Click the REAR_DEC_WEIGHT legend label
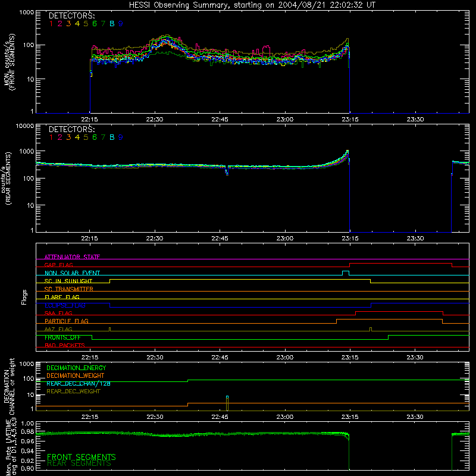Viewport: 476px width, 476px height. pyautogui.click(x=73, y=392)
